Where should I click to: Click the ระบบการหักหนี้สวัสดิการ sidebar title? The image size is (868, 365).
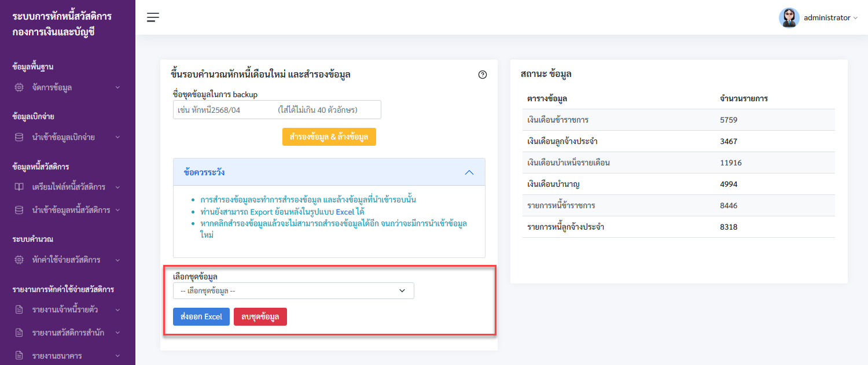[62, 16]
